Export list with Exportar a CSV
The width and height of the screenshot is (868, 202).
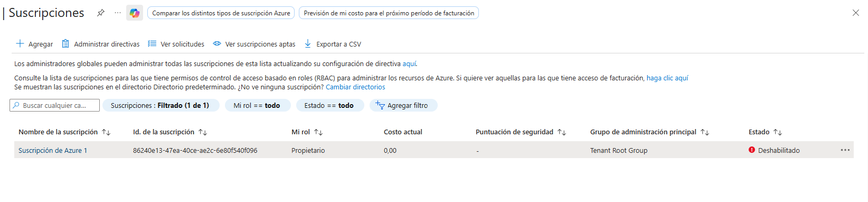333,44
